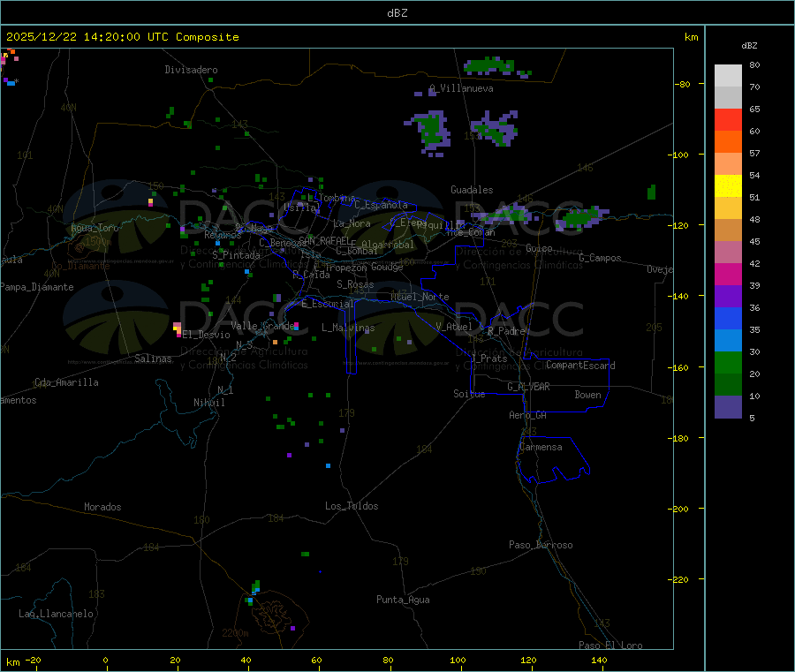
Task: Click the 'Punta_Agua' map label
Action: [403, 600]
